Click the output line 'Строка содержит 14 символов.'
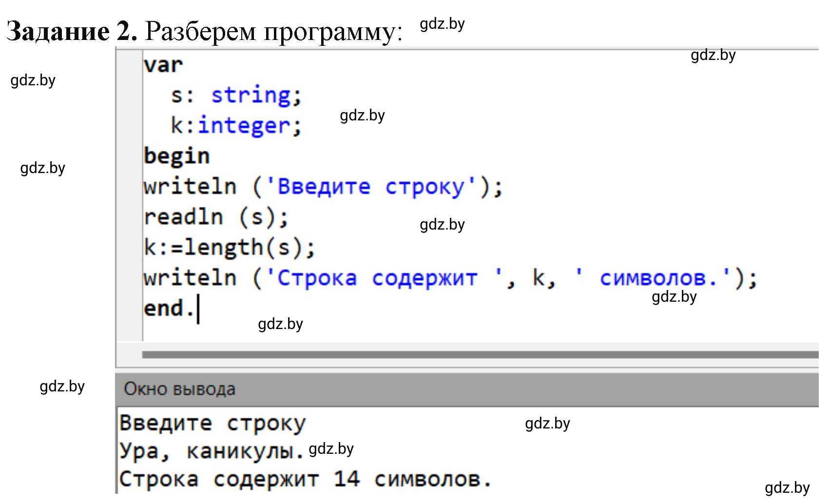829x504 pixels. (x=306, y=480)
